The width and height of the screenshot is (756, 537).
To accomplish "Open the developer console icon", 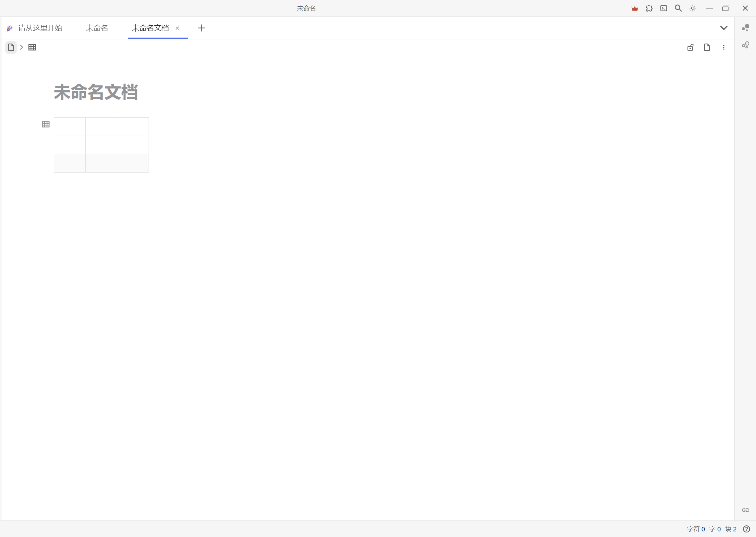I will [664, 8].
